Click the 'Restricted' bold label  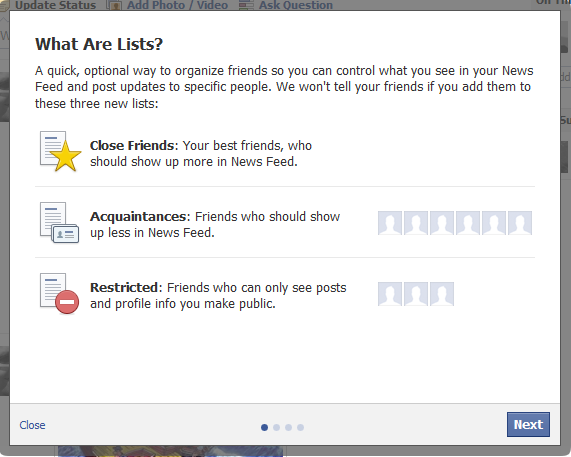tap(124, 288)
